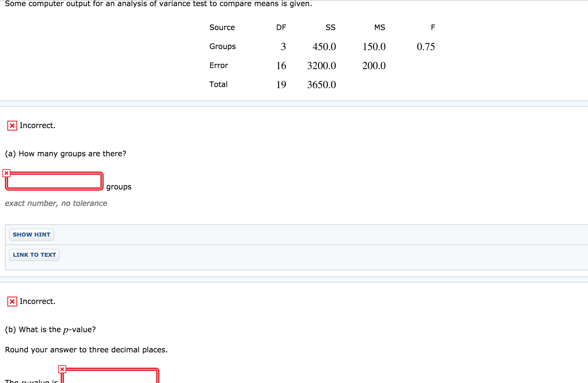The width and height of the screenshot is (588, 383).
Task: Click the SHOW HINT button
Action: click(32, 235)
